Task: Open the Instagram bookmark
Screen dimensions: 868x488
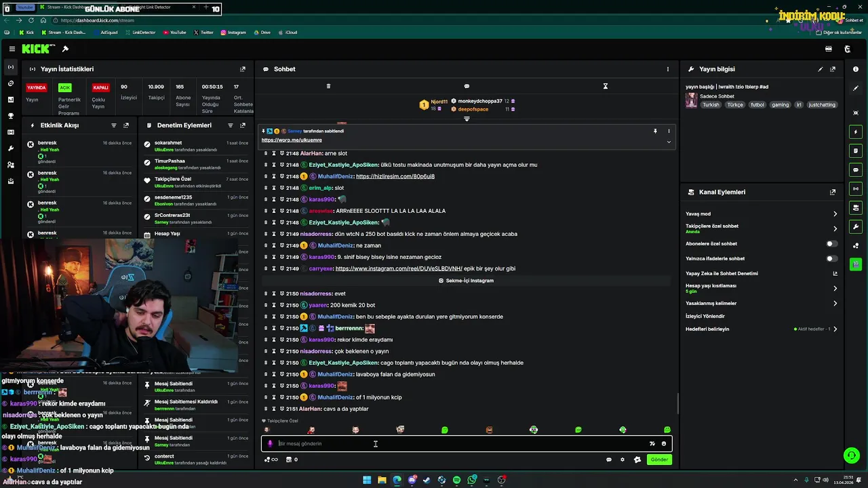Action: point(233,33)
